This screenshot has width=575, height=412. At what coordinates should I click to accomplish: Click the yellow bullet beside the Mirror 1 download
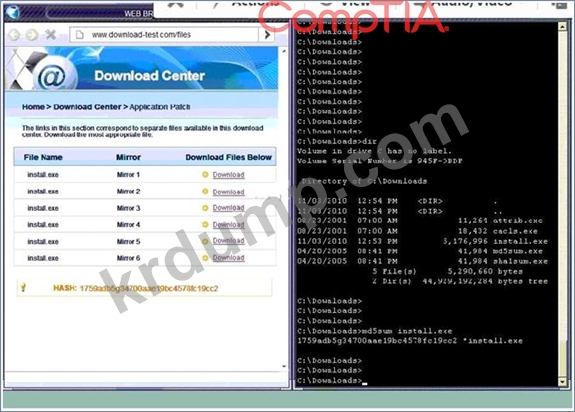(x=205, y=174)
